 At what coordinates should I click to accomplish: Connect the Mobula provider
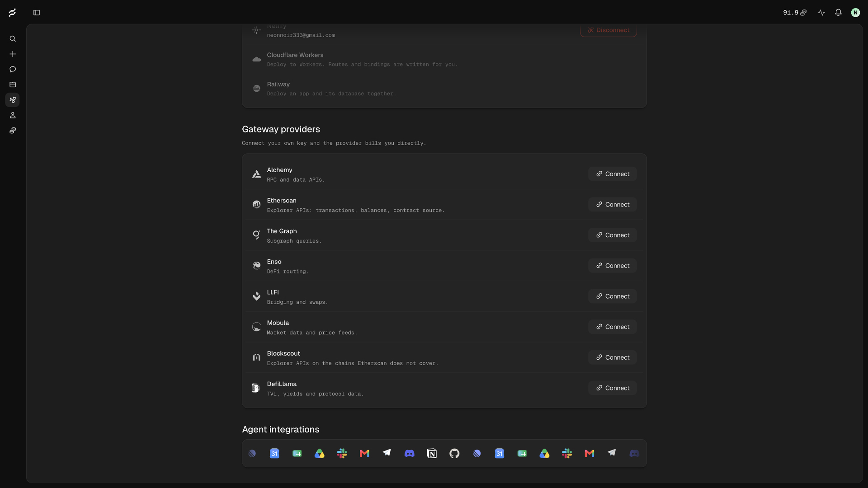pos(613,327)
